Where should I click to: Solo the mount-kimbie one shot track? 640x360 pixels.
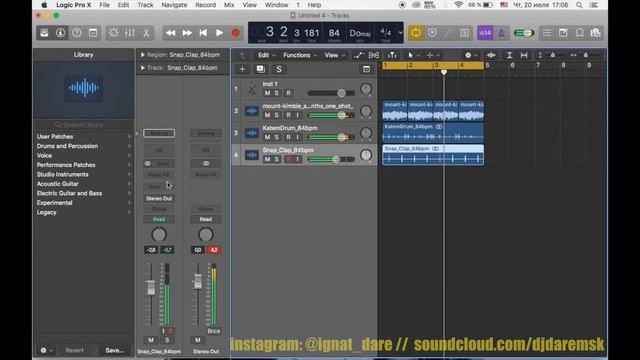coord(276,115)
